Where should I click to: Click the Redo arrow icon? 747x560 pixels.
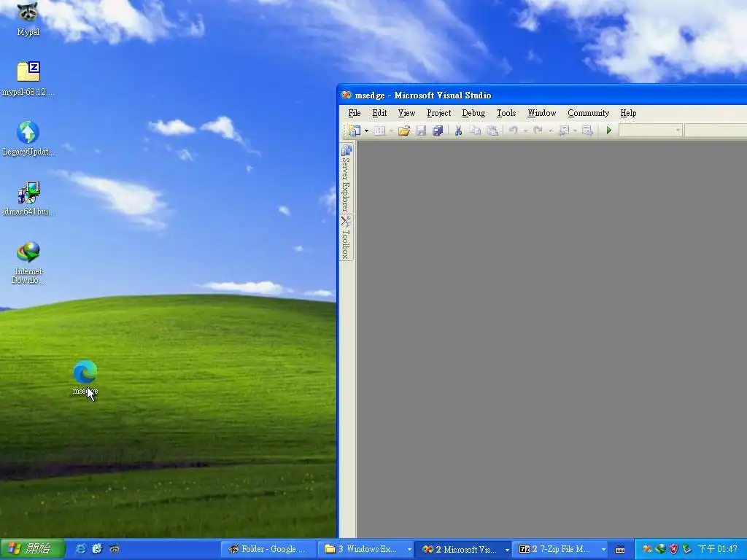538,130
